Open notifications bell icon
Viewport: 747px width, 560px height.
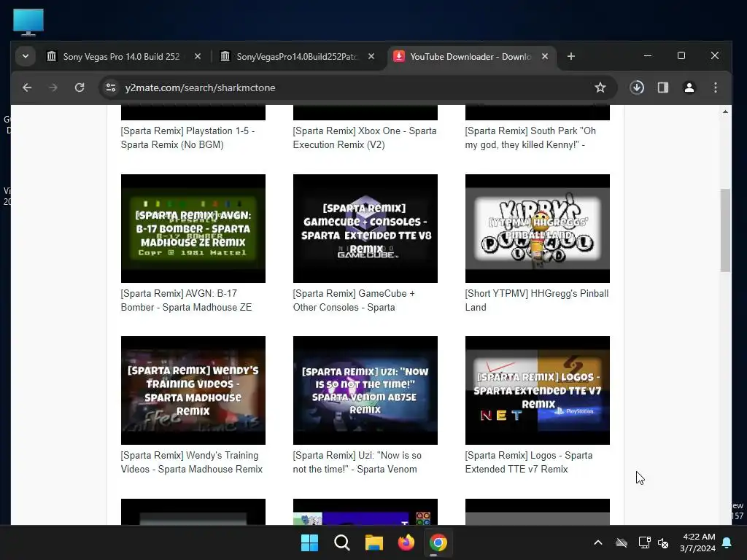pyautogui.click(x=727, y=542)
